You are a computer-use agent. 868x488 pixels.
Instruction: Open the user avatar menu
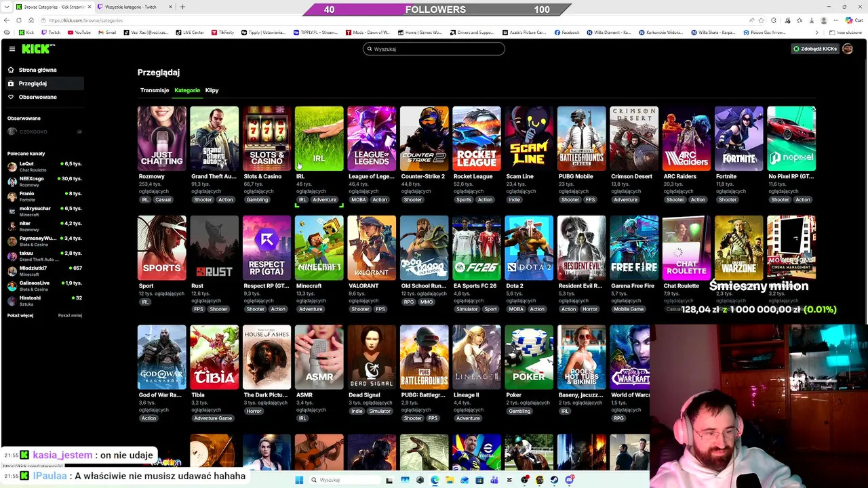(848, 49)
